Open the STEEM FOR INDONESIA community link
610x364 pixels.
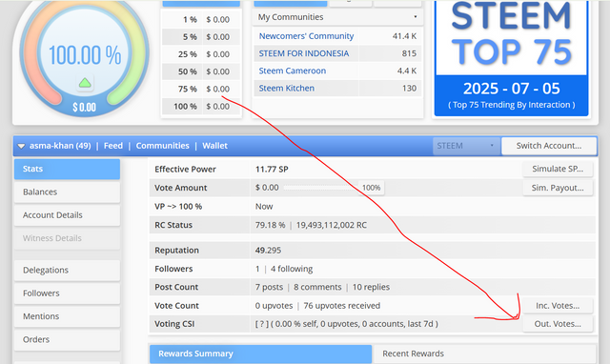304,53
